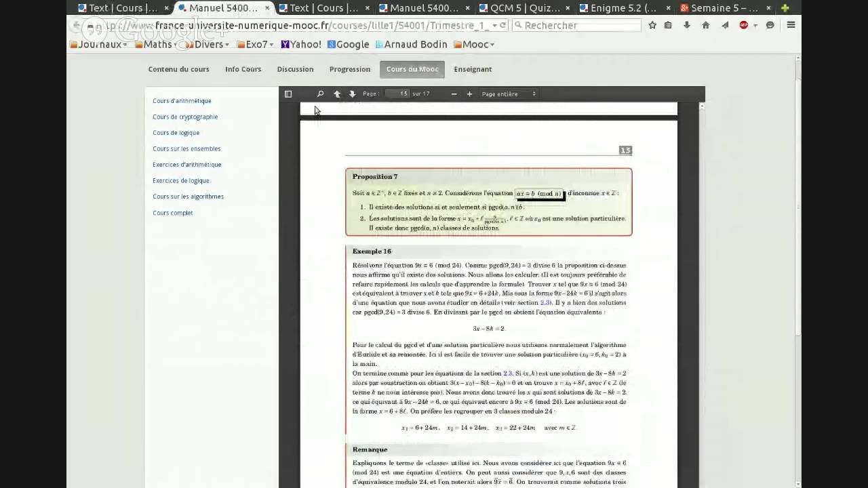Viewport: 868px width, 488px height.
Task: Go to previous PDF page arrow
Action: click(337, 94)
